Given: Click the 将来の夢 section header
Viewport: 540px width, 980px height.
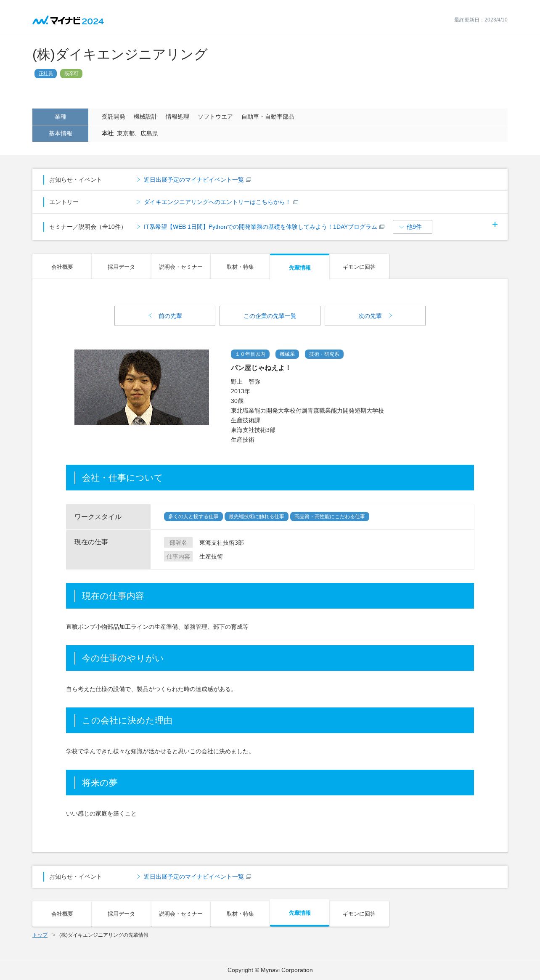Looking at the screenshot, I should point(270,783).
